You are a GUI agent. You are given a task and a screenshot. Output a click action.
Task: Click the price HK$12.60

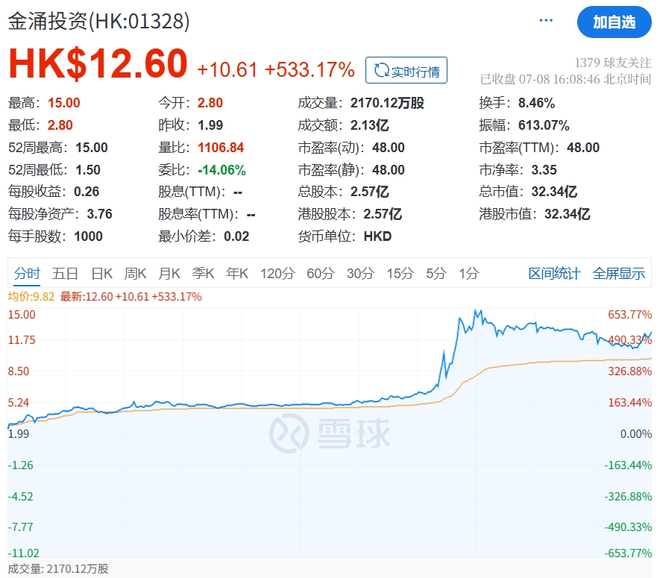tap(98, 64)
